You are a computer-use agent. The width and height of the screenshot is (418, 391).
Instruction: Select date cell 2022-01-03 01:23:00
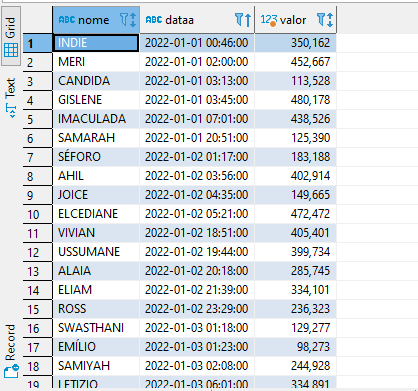[x=197, y=347]
